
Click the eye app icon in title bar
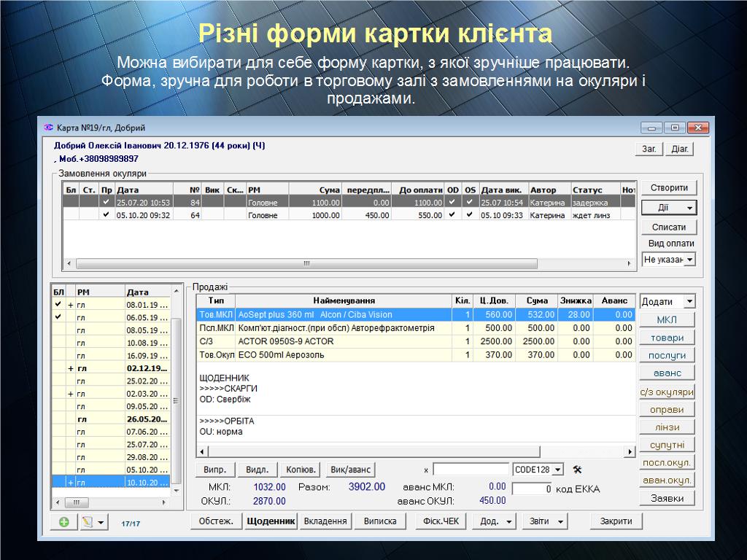(49, 127)
